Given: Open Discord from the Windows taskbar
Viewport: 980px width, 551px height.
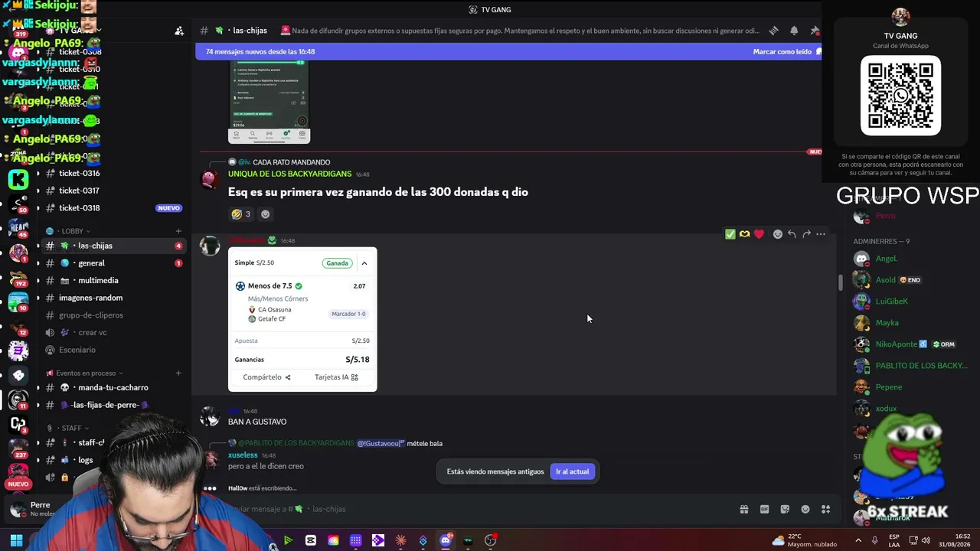Looking at the screenshot, I should pyautogui.click(x=446, y=540).
